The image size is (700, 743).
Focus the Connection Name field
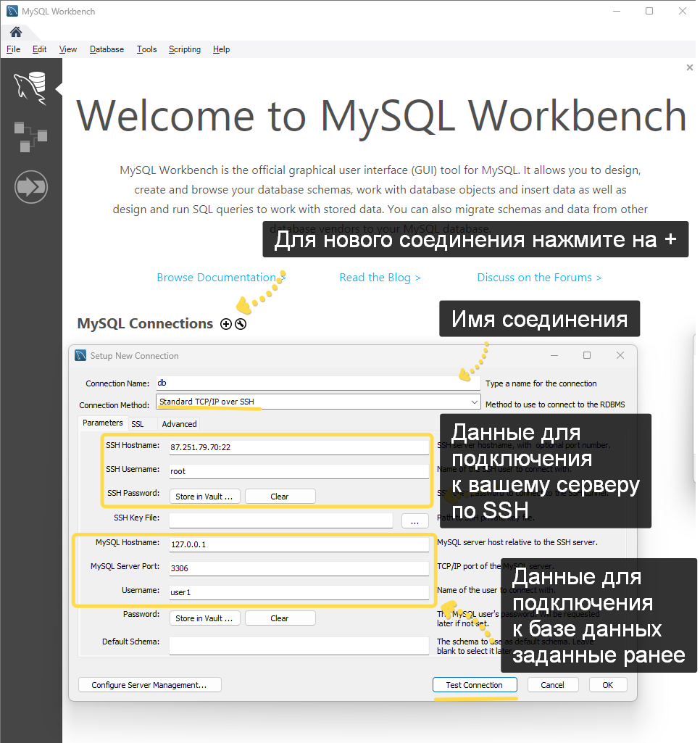318,383
